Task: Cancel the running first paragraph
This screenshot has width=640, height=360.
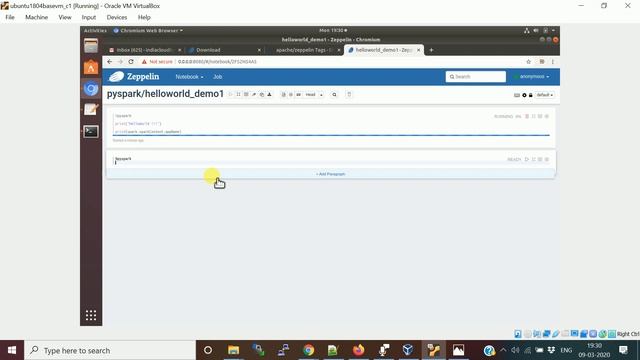Action: click(527, 116)
